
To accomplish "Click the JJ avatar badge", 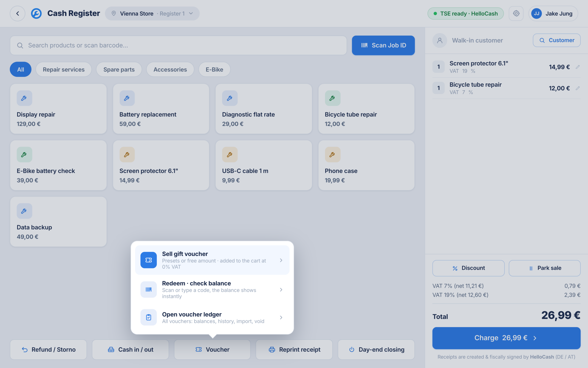I will pyautogui.click(x=537, y=13).
